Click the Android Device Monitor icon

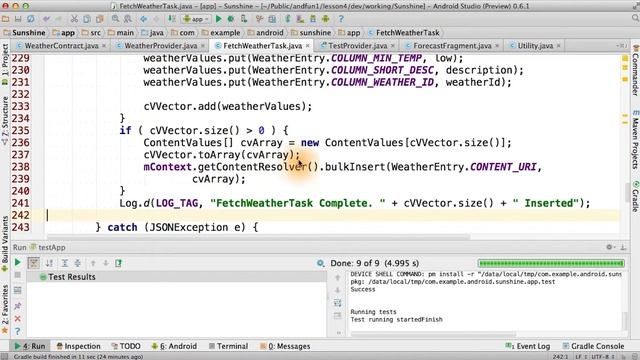point(325,19)
